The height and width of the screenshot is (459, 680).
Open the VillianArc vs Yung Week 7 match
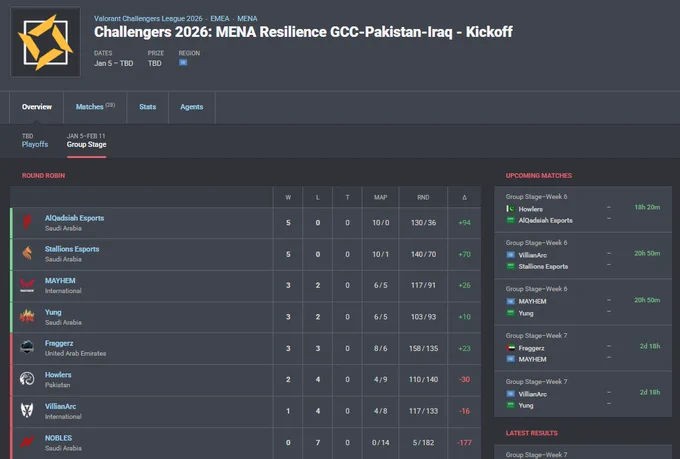[583, 394]
